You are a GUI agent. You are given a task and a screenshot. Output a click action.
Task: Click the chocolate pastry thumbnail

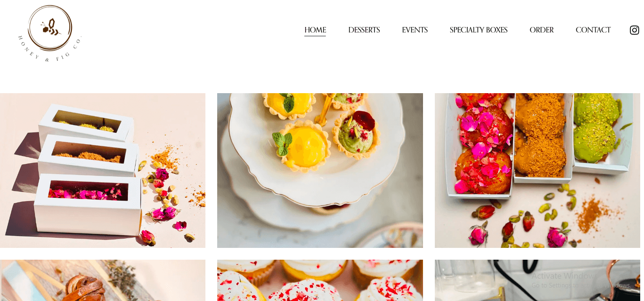pos(103,280)
